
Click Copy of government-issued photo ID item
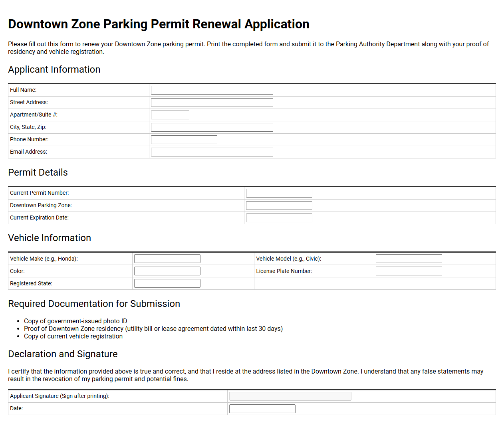click(75, 321)
